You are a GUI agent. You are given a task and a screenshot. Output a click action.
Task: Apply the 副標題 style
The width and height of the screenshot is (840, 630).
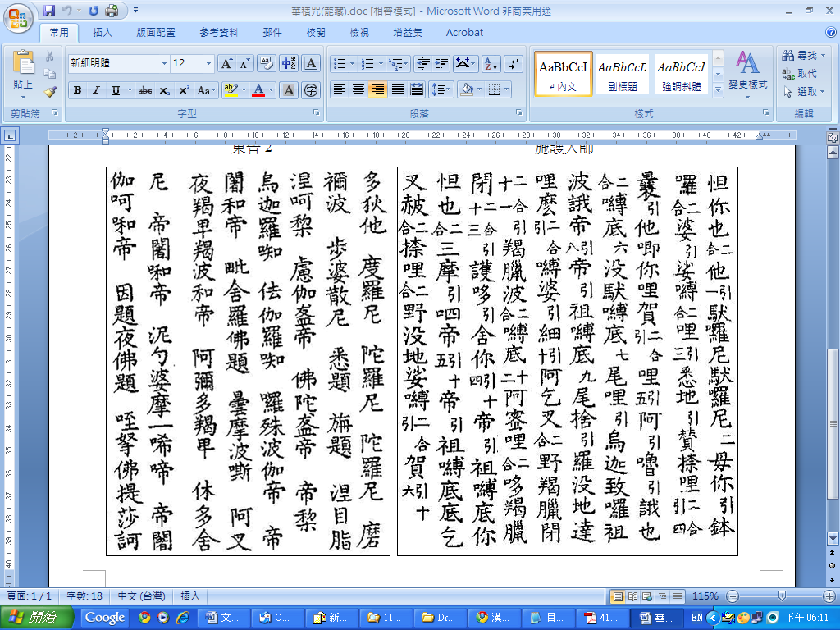pyautogui.click(x=623, y=74)
